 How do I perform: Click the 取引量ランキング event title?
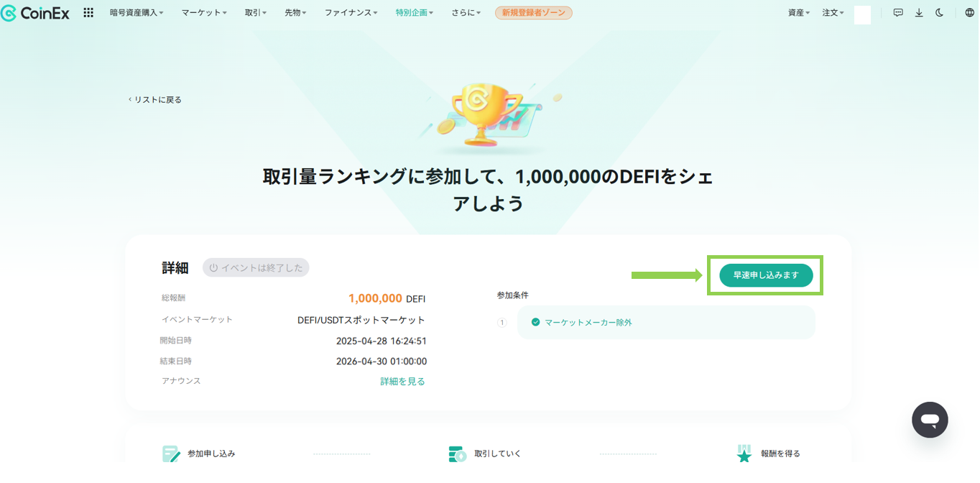tap(489, 190)
